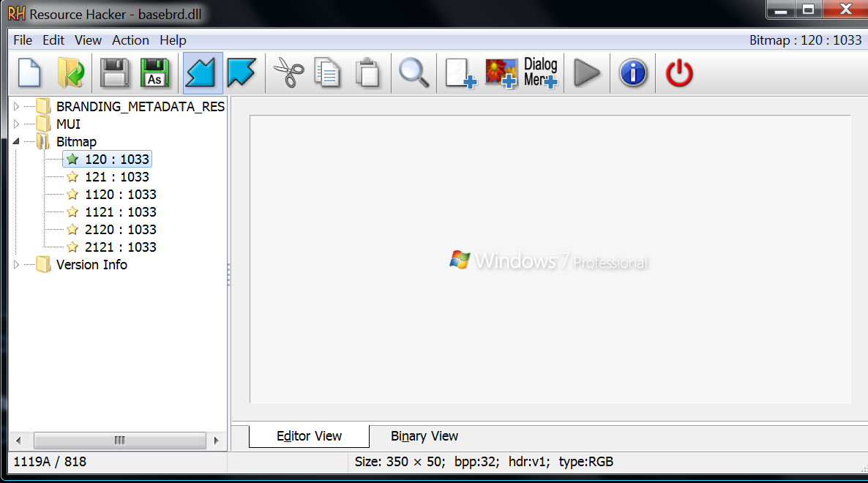868x483 pixels.
Task: Click the Compile Script play icon
Action: tap(587, 73)
